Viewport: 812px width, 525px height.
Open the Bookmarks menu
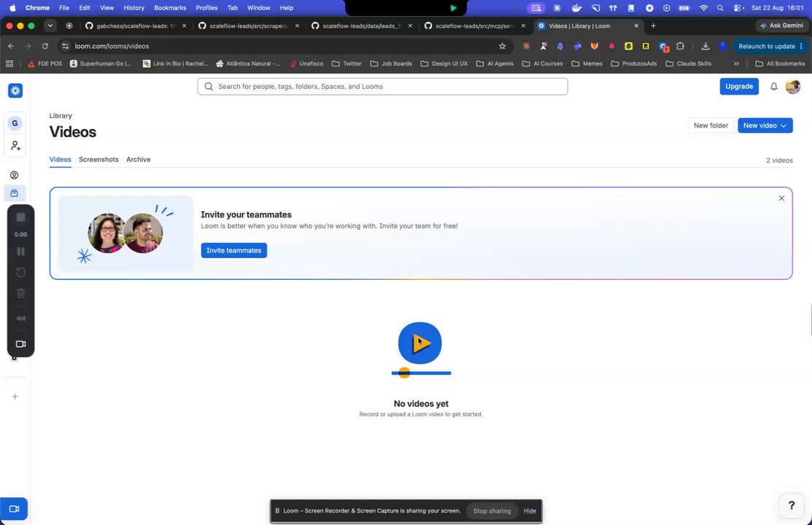coord(170,8)
